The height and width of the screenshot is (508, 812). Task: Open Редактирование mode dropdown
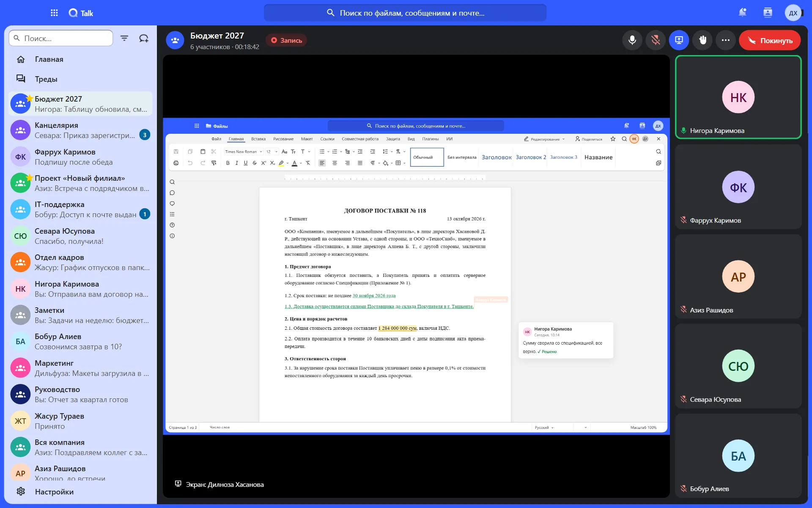[544, 139]
